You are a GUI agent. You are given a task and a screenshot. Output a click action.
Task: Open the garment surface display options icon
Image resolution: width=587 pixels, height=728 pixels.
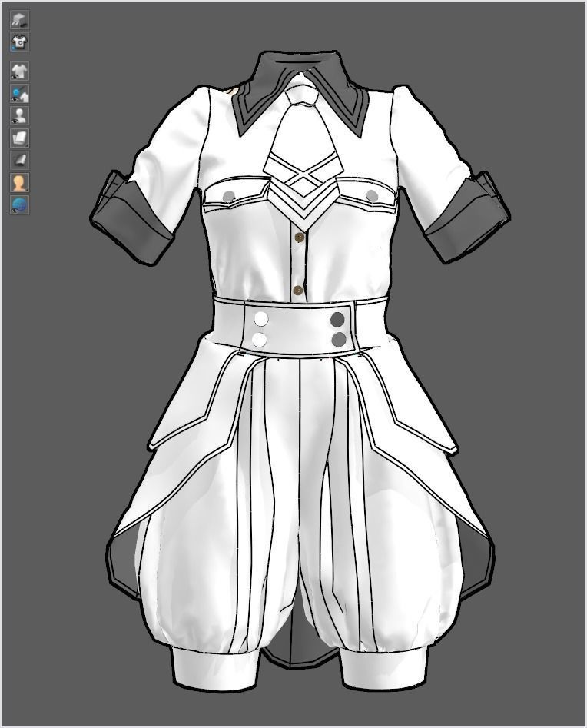coord(19,138)
